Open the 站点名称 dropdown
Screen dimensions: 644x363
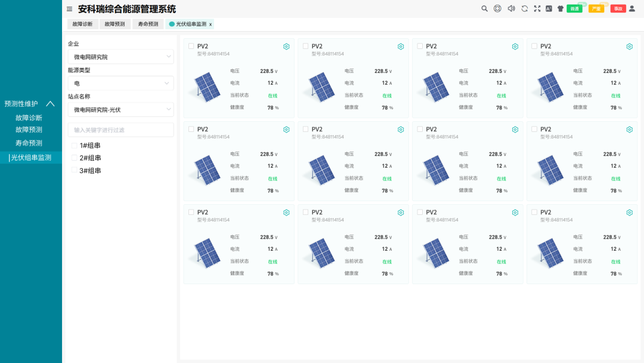tap(120, 110)
